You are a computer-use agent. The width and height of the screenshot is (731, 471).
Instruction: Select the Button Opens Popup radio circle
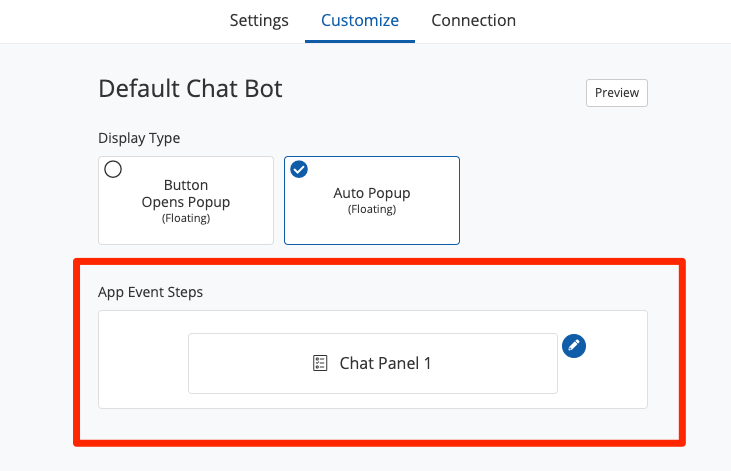tap(113, 170)
